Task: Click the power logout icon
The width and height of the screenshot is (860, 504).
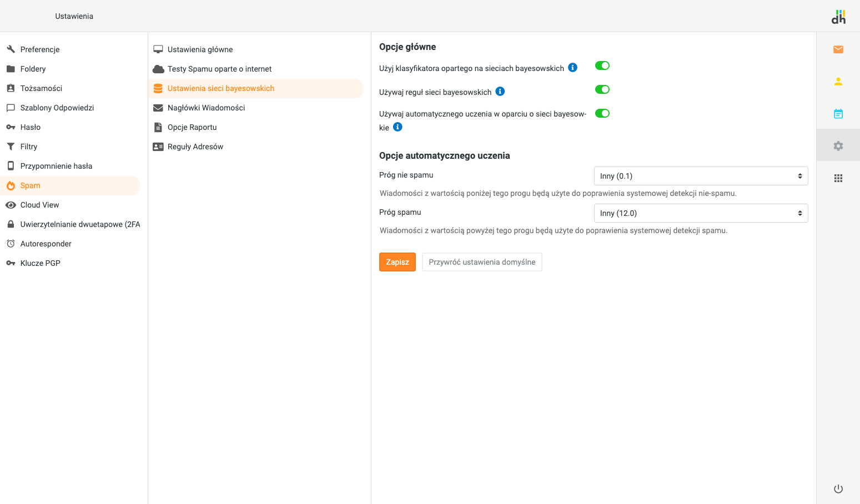Action: point(838,489)
